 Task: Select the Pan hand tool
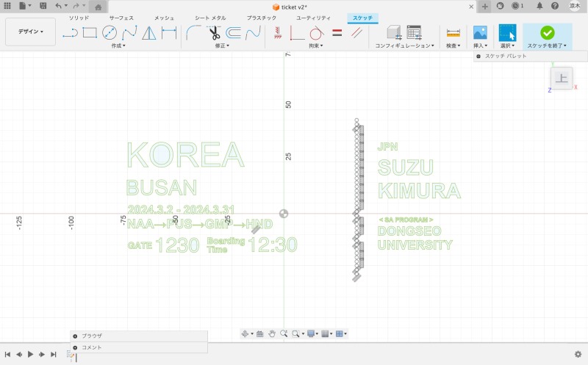click(x=272, y=333)
